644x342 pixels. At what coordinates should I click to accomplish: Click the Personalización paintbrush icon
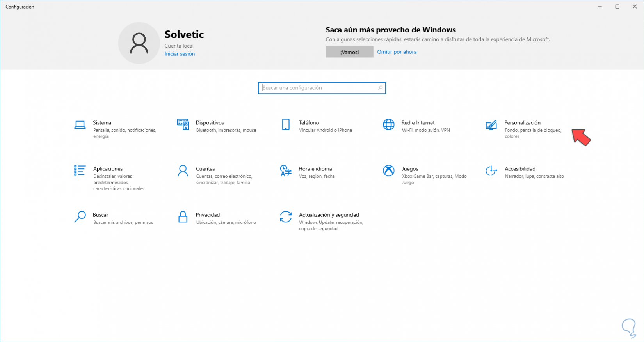491,125
